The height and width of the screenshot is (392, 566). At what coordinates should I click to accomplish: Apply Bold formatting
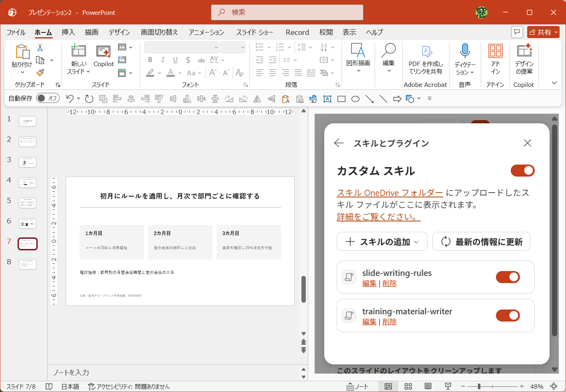tap(150, 60)
